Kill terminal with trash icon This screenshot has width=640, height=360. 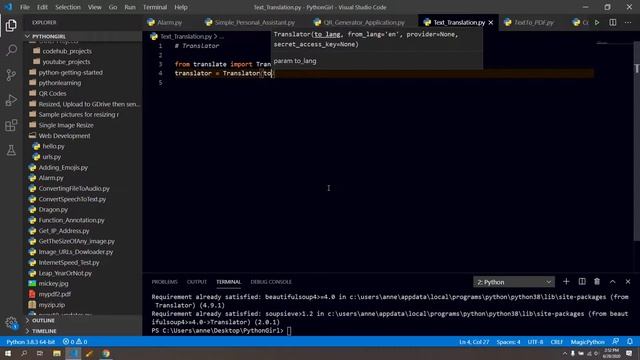tap(597, 282)
